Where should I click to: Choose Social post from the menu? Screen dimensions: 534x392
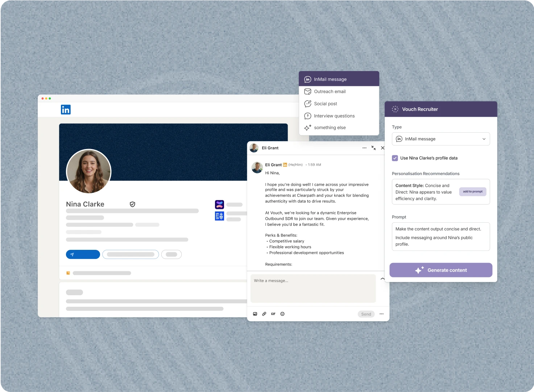pos(339,104)
